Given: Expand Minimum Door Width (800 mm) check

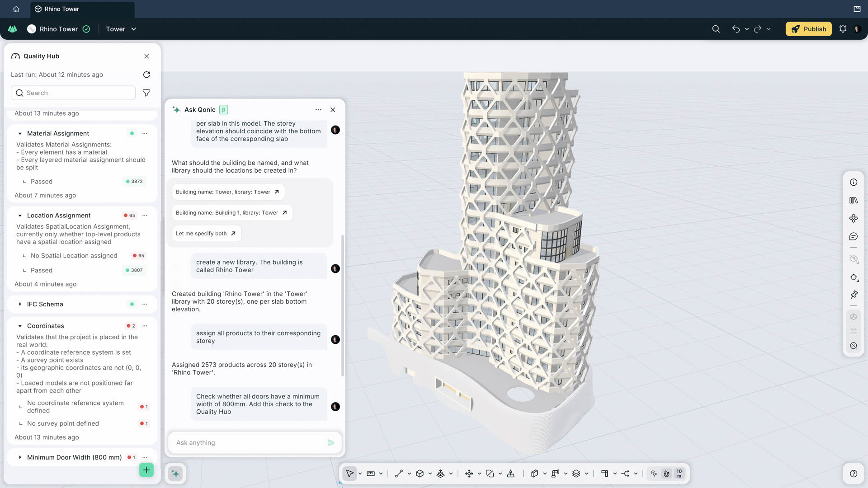Looking at the screenshot, I should pos(20,457).
